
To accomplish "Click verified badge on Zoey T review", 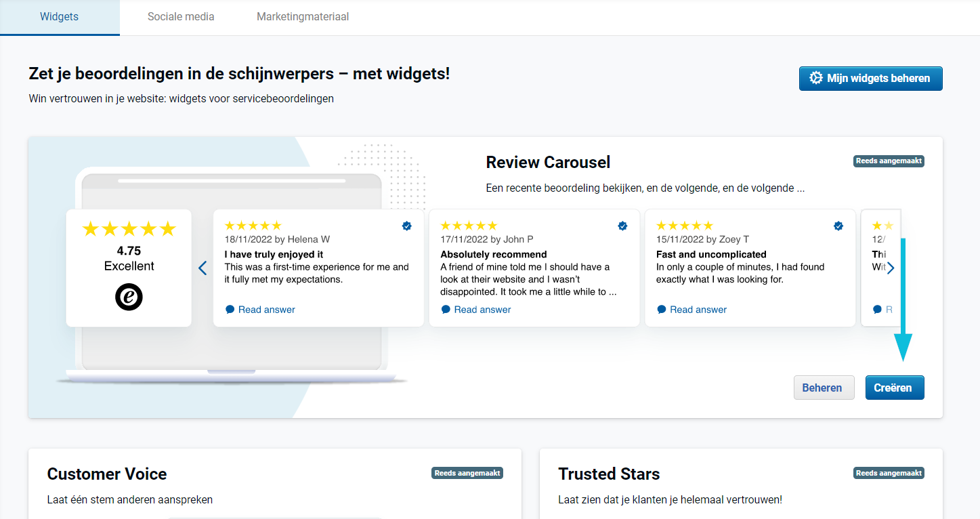I will coord(838,226).
